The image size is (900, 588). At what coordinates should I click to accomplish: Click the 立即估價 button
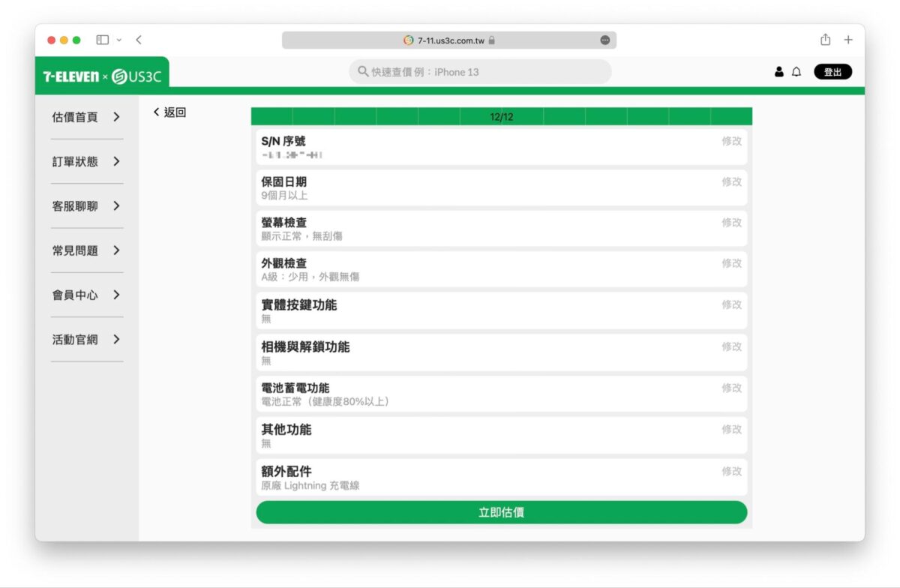click(502, 512)
